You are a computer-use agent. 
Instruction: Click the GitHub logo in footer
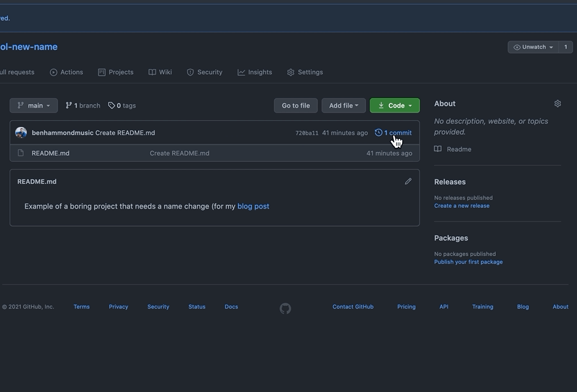click(285, 308)
